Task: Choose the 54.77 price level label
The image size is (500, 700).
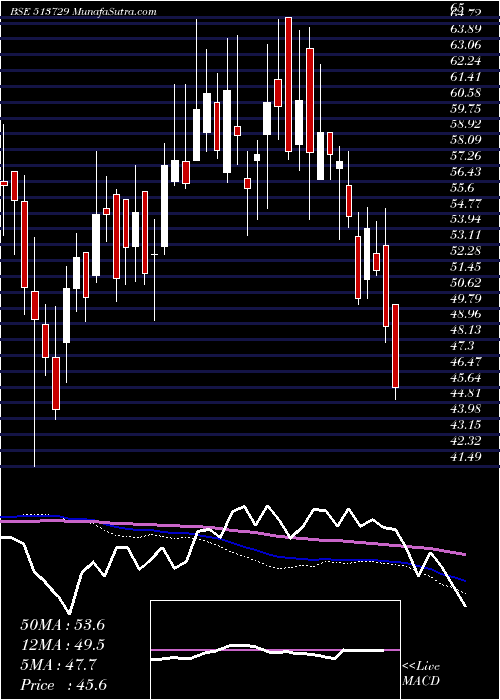Action: pos(466,204)
